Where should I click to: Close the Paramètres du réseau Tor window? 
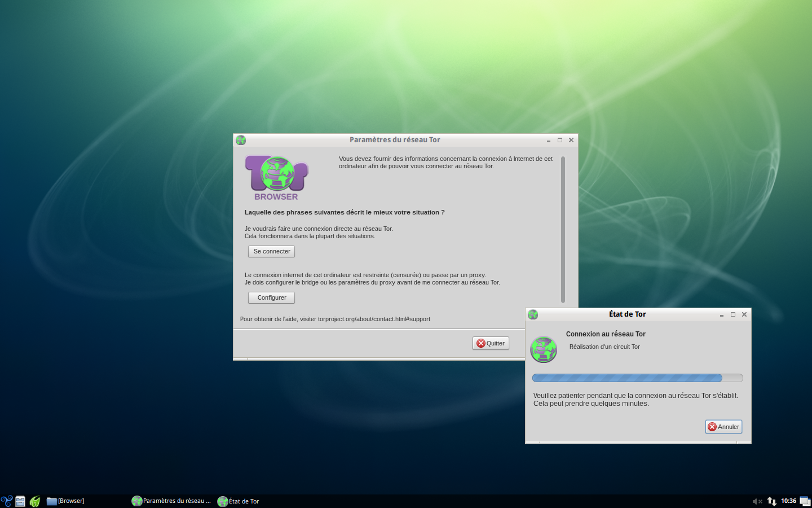[571, 140]
